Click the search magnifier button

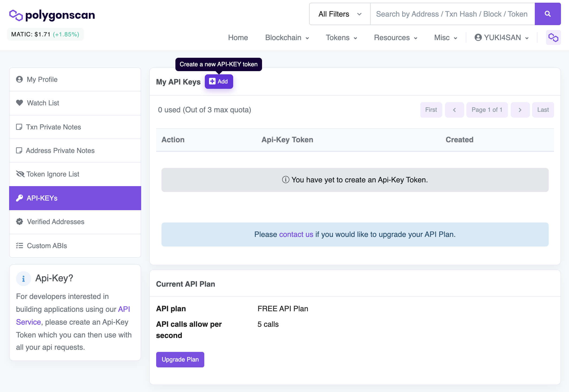tap(548, 14)
